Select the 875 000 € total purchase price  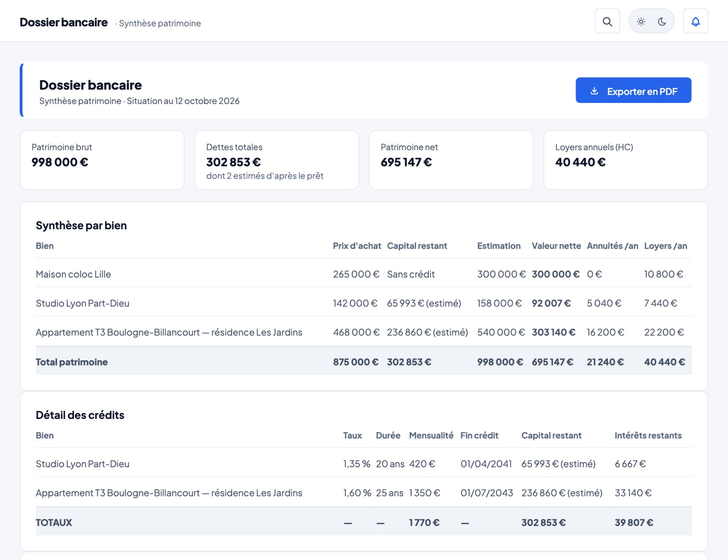[x=356, y=362]
